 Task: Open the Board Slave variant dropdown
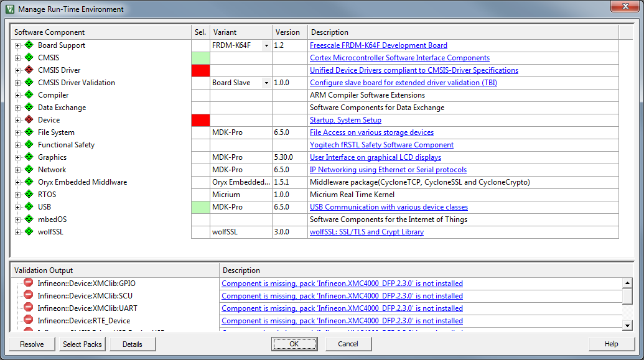tap(266, 83)
